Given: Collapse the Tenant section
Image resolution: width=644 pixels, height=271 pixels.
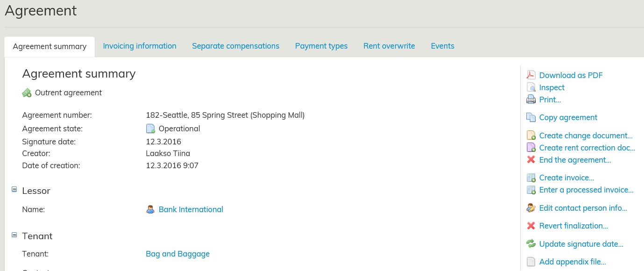Looking at the screenshot, I should tap(14, 235).
